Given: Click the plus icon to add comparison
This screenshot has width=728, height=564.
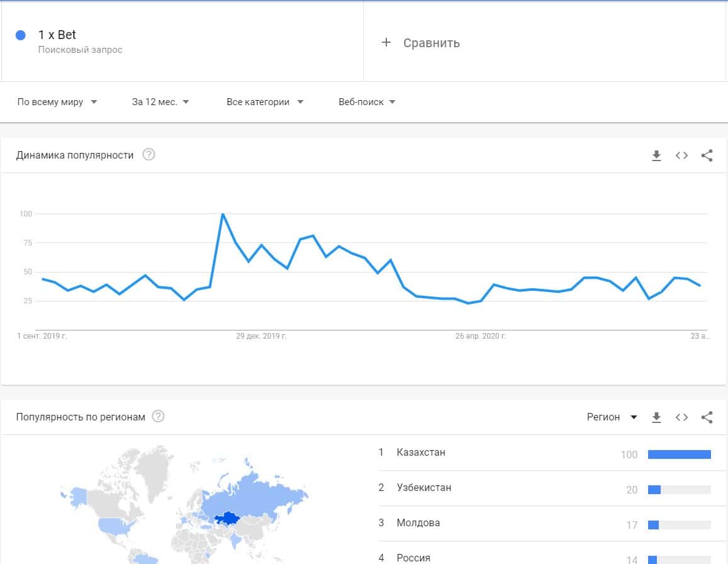Looking at the screenshot, I should tap(386, 43).
